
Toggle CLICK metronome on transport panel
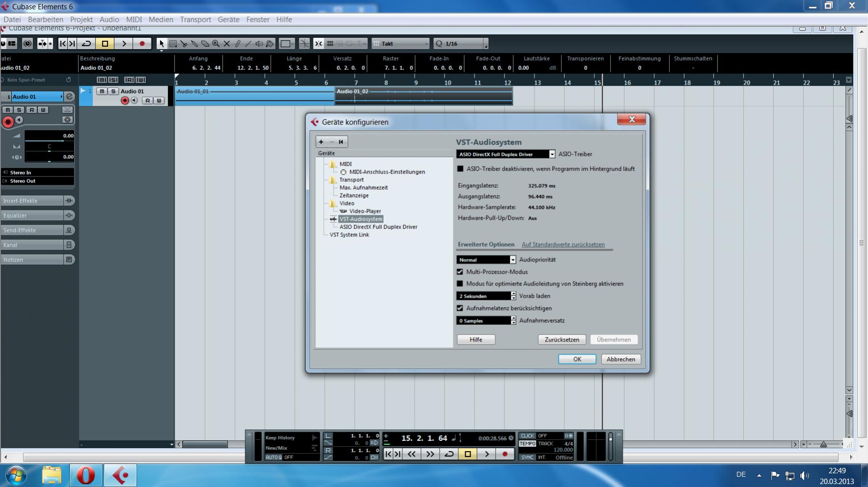(x=528, y=436)
